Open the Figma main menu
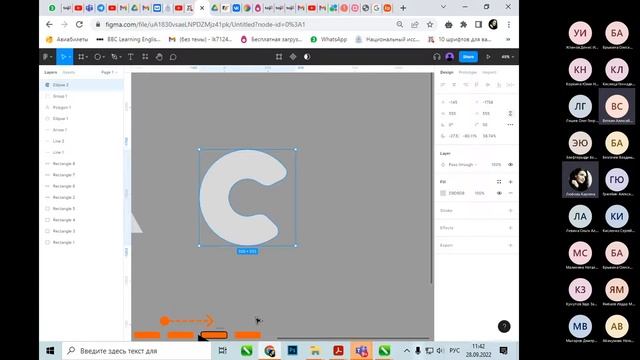 pyautogui.click(x=46, y=57)
